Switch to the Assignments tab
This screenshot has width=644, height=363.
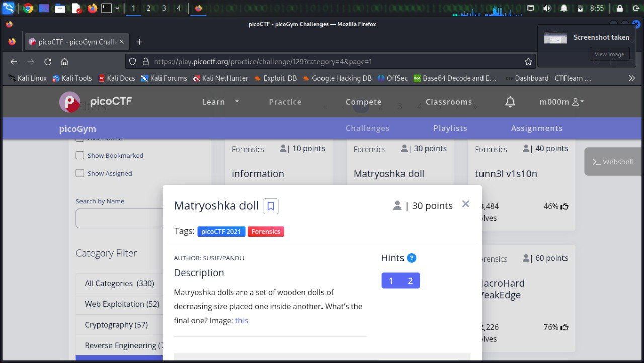tap(537, 128)
